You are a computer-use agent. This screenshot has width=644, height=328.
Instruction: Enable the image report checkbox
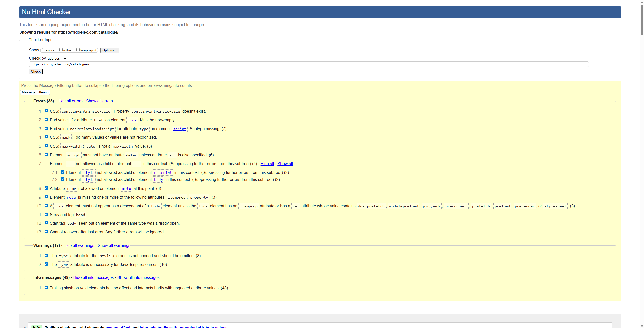tap(78, 50)
